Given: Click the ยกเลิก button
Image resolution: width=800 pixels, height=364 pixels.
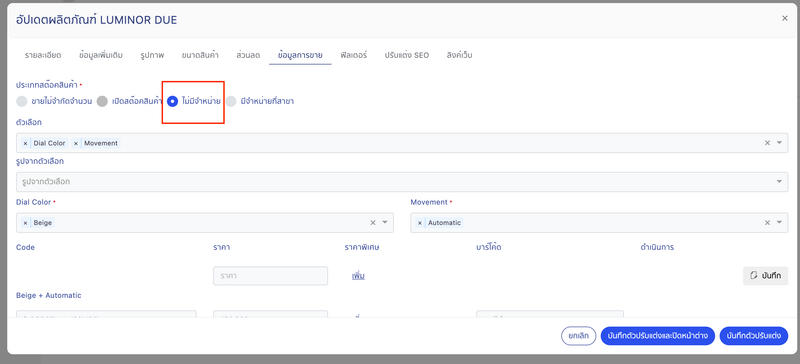Looking at the screenshot, I should [579, 336].
